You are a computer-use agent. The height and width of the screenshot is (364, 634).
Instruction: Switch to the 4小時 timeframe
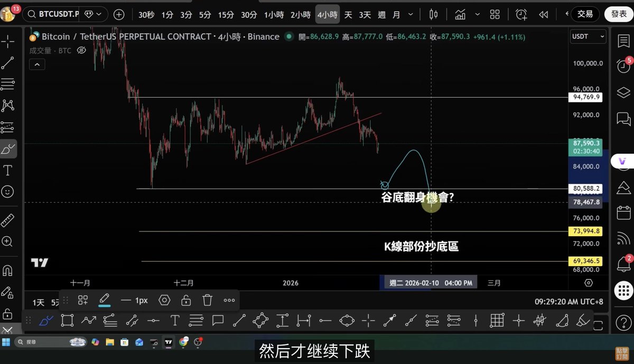pyautogui.click(x=327, y=15)
